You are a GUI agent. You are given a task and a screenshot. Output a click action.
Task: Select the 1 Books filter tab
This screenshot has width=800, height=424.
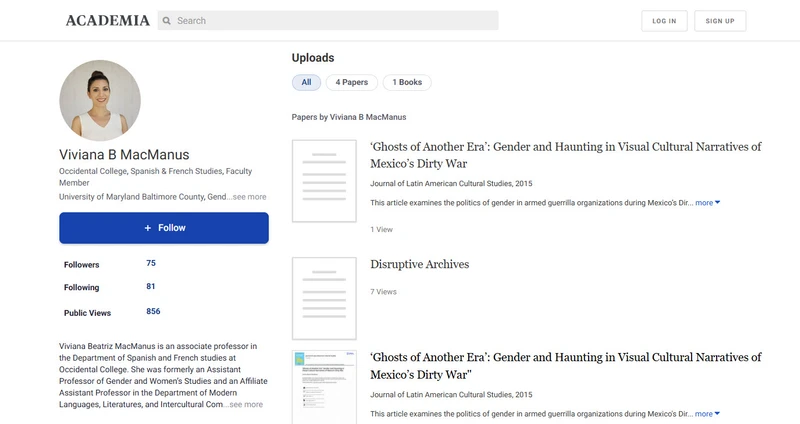407,82
